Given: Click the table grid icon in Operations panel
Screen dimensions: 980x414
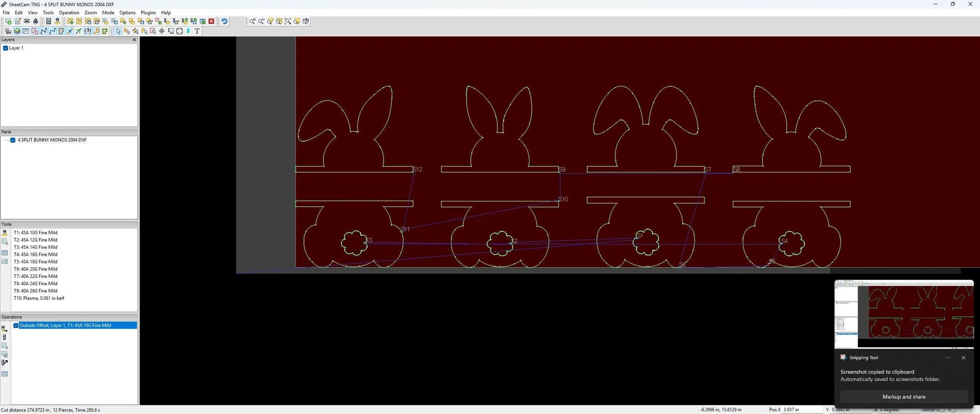Looking at the screenshot, I should [5, 374].
